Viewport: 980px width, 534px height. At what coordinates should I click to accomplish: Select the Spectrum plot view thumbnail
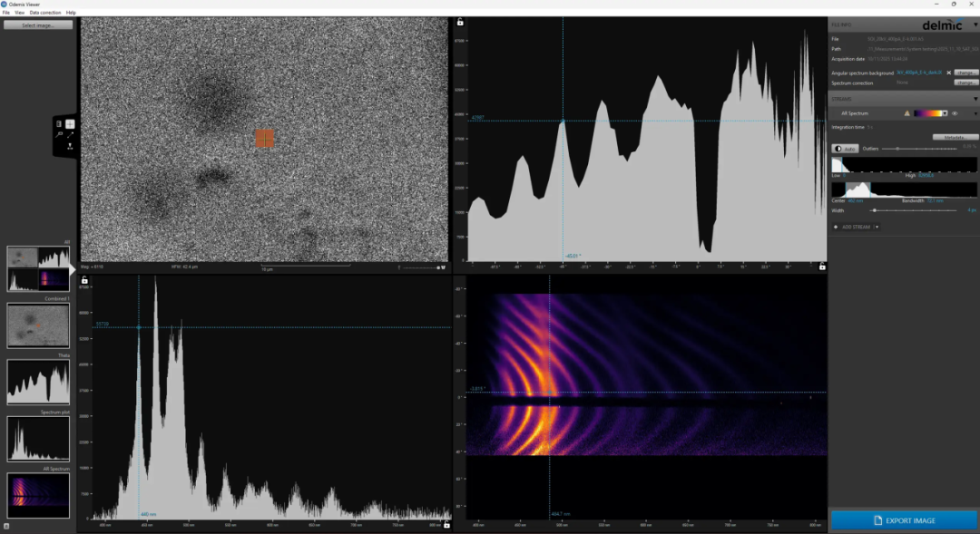38,439
